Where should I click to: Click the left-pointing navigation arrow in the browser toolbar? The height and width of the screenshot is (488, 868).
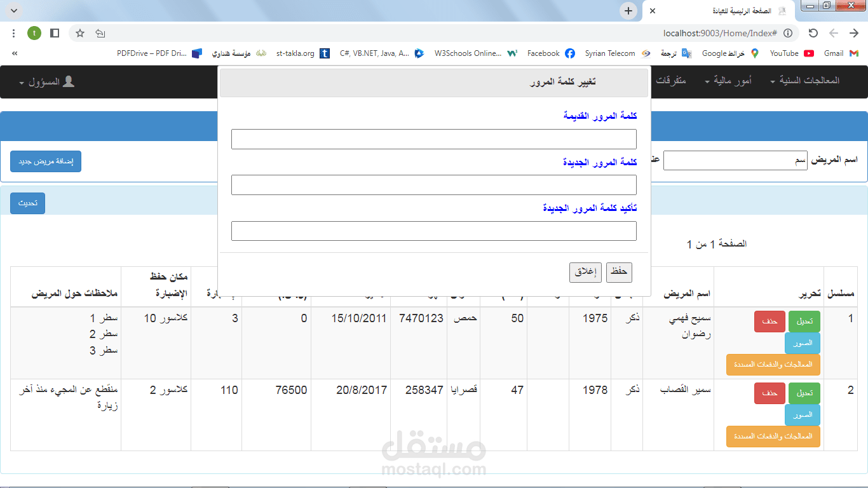click(x=834, y=33)
